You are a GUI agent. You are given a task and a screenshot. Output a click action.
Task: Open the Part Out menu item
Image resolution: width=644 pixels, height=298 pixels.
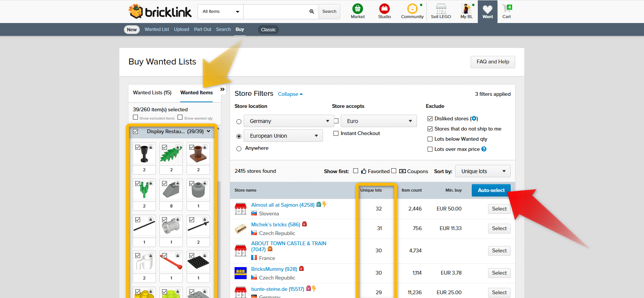(202, 29)
